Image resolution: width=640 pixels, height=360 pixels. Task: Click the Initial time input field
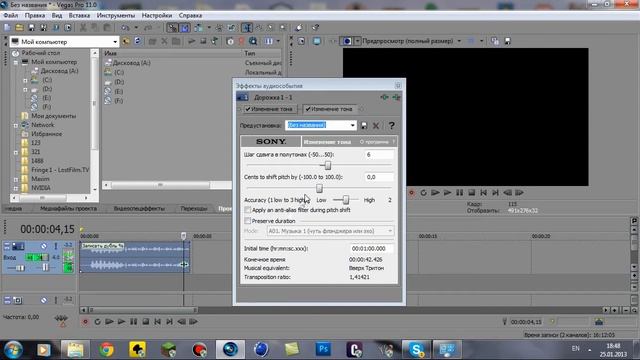(371, 248)
